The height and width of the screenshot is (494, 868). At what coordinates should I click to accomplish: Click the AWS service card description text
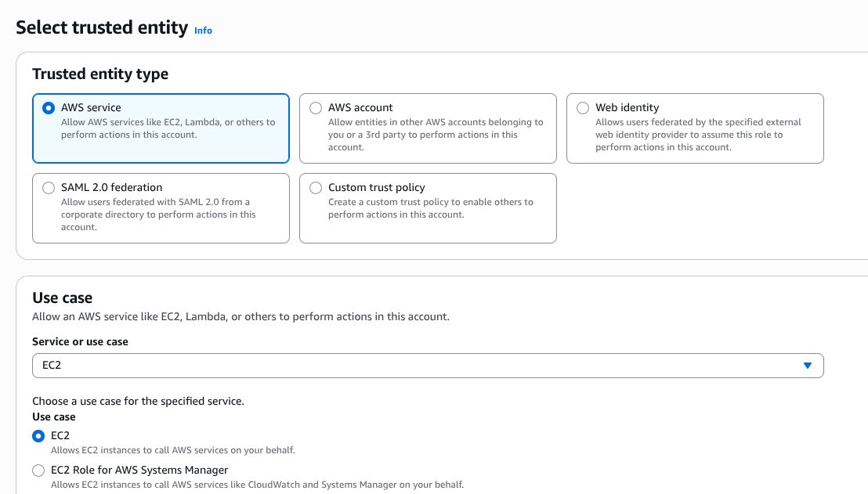(x=168, y=128)
